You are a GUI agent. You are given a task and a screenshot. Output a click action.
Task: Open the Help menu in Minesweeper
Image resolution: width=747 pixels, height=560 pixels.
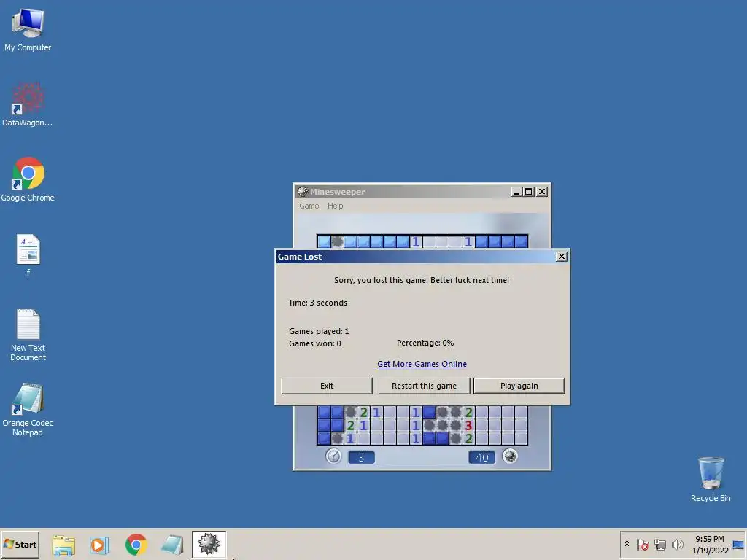[x=335, y=206]
